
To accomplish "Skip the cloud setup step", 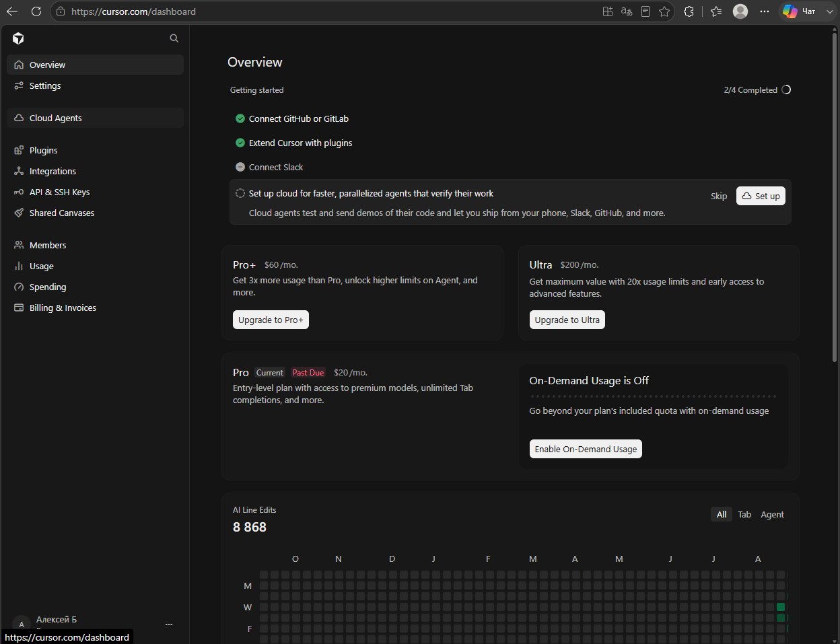I will [x=719, y=196].
